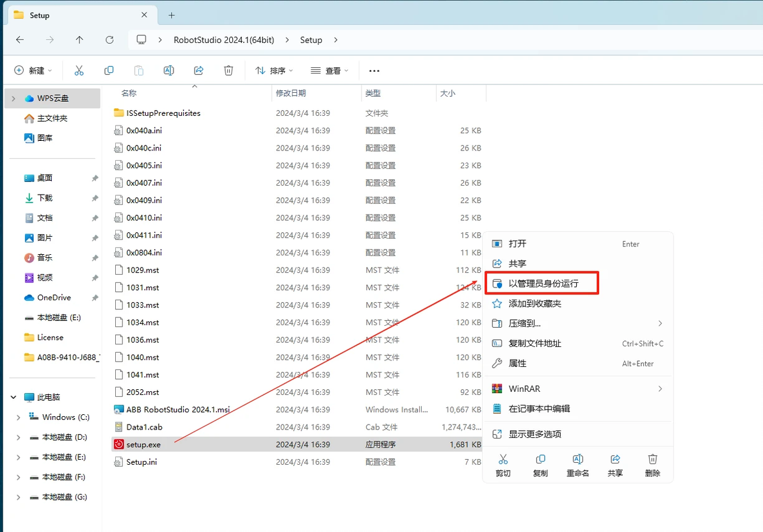Click the Data1.cab file icon
The image size is (763, 532).
(x=118, y=427)
